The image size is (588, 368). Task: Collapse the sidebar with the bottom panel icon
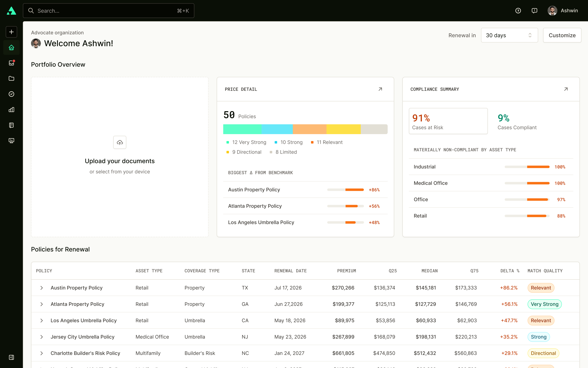11,357
